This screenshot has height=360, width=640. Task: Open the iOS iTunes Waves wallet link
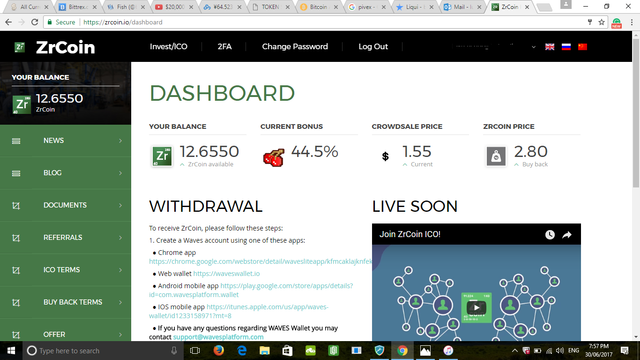pyautogui.click(x=239, y=311)
